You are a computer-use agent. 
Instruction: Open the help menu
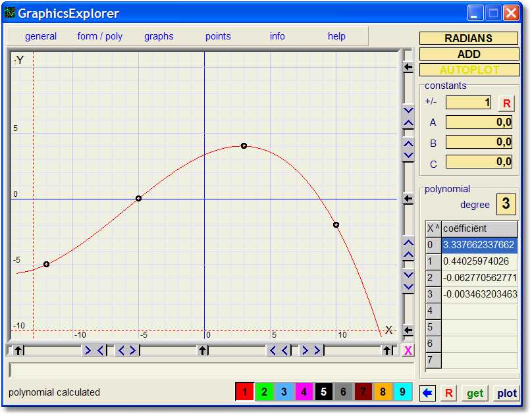(336, 36)
